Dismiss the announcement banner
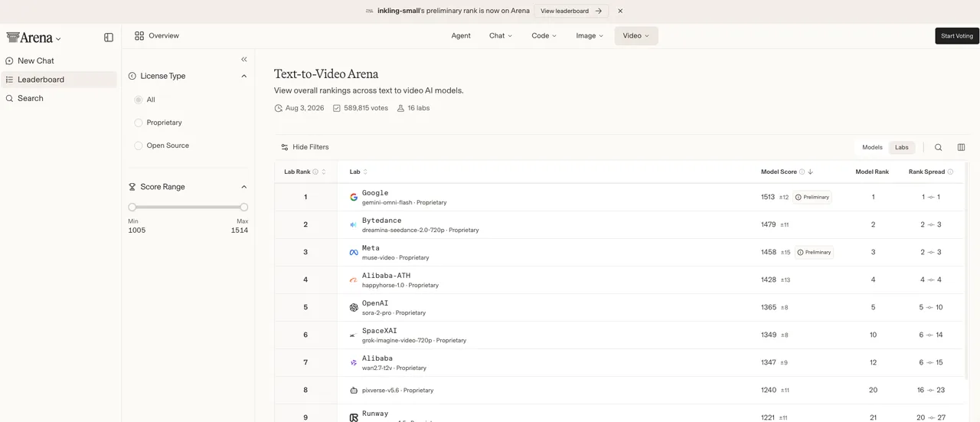Screen dimensions: 980x422 click(x=620, y=11)
